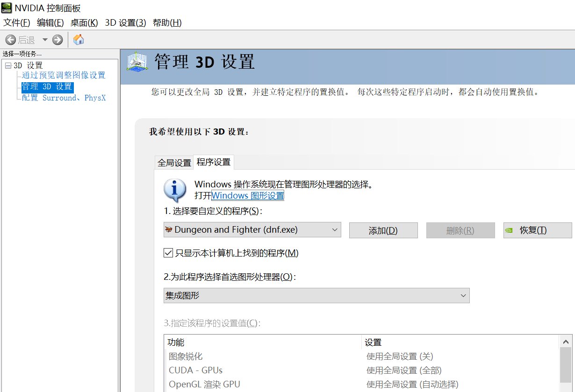Click the info icon beside Windows message

click(175, 190)
